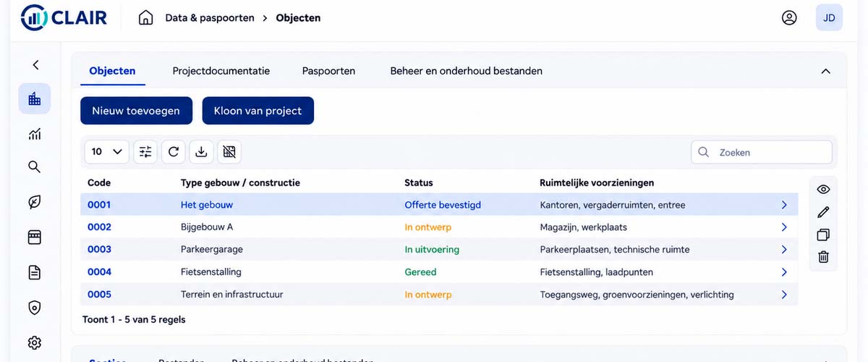The height and width of the screenshot is (362, 868).
Task: Open object code 0003
Action: pyautogui.click(x=99, y=250)
